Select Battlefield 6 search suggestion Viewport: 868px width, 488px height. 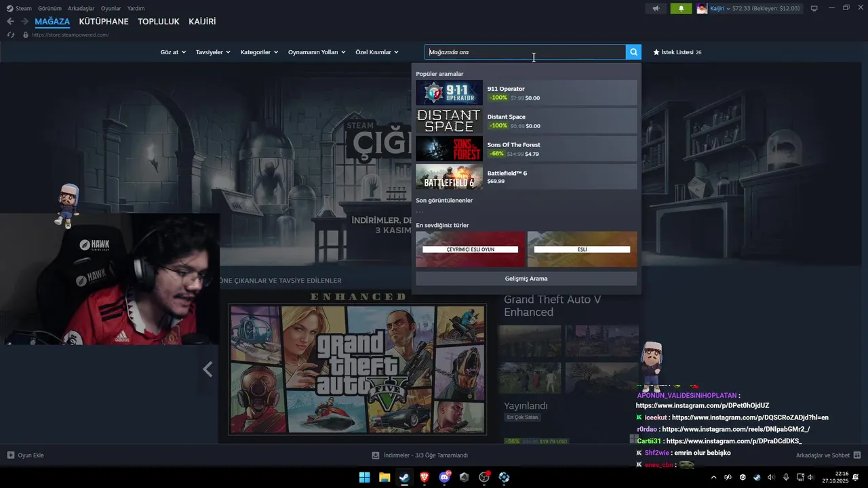pyautogui.click(x=526, y=177)
